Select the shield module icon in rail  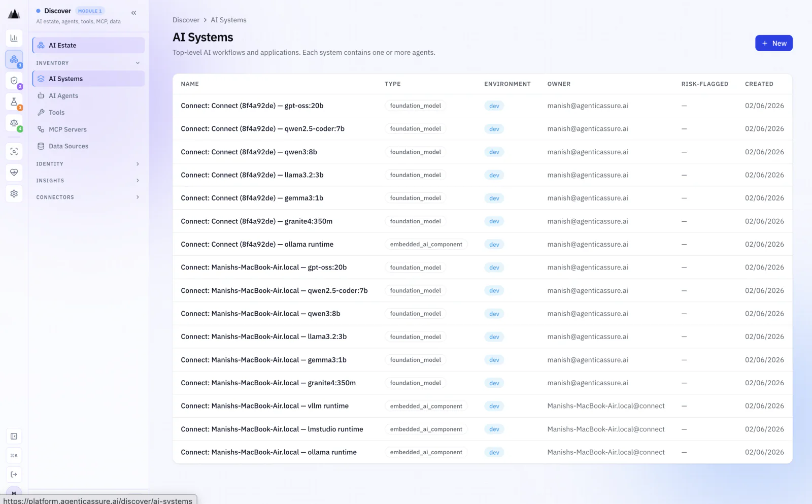click(x=14, y=80)
